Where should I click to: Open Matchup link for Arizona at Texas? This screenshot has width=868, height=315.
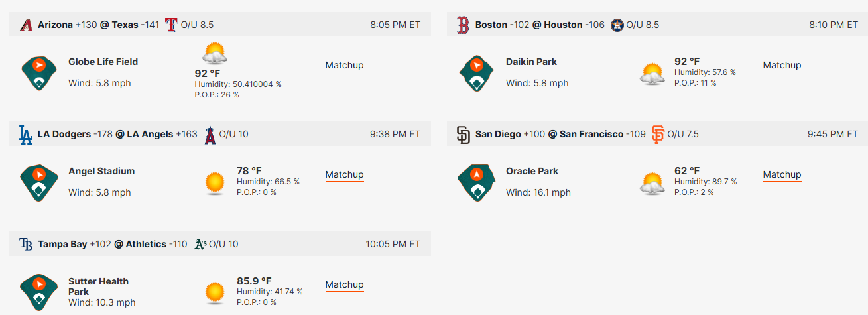344,65
